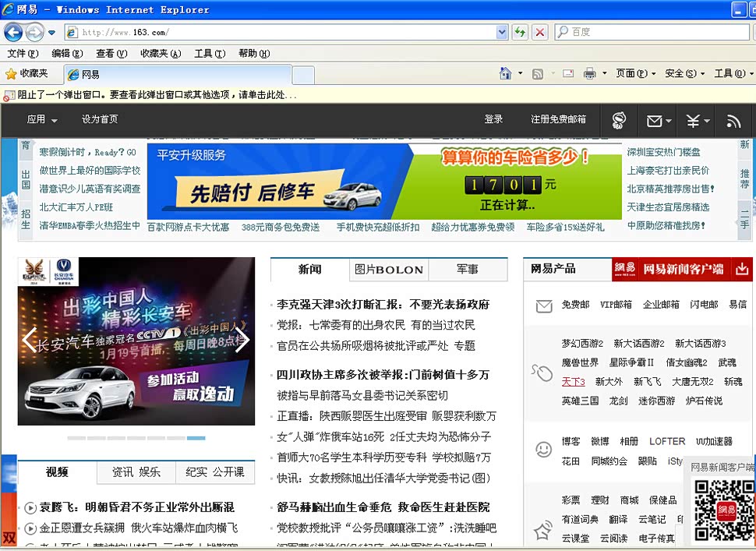Click the red 天下3 game link
Viewport: 756px width, 551px height.
(574, 383)
